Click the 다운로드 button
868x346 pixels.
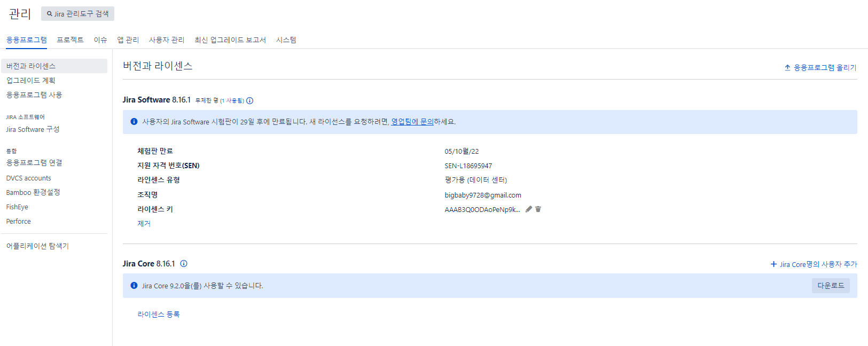click(x=831, y=286)
